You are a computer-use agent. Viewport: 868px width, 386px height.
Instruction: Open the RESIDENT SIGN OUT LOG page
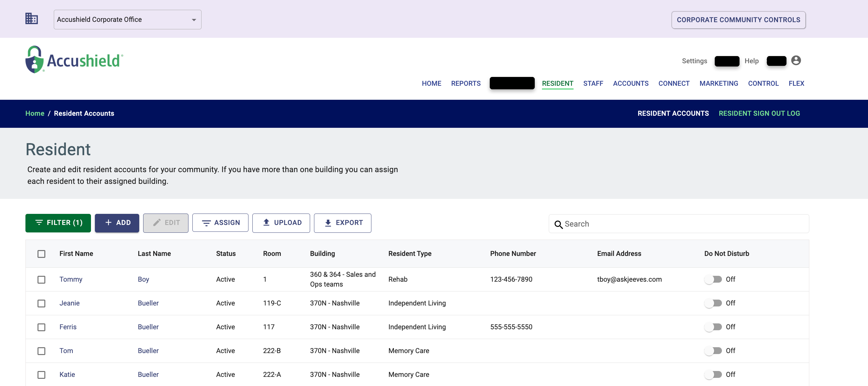pyautogui.click(x=759, y=113)
